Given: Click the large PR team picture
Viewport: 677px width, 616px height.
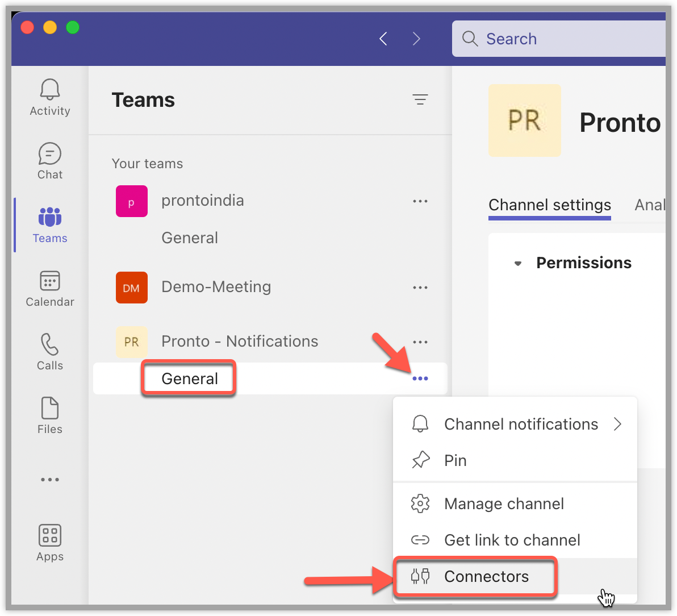Looking at the screenshot, I should (525, 120).
